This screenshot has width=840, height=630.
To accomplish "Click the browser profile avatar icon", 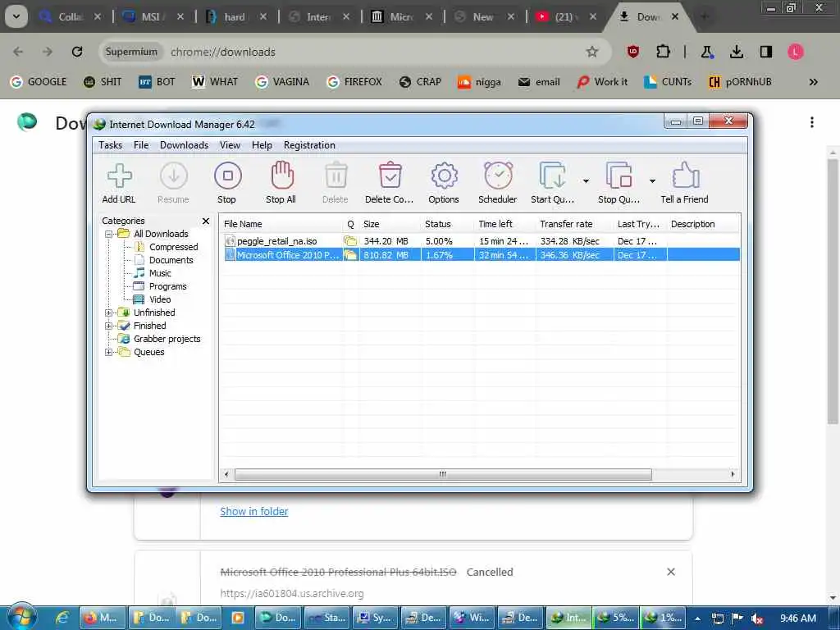I will point(796,52).
